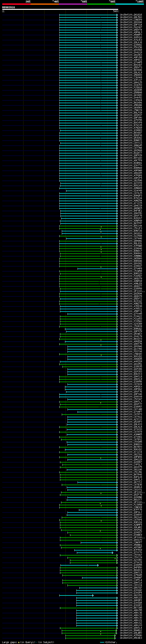Viewport: 146px width, 644px height.
Task: Click the UniRef100_C3U0K8 label
Action: (x=131, y=77)
